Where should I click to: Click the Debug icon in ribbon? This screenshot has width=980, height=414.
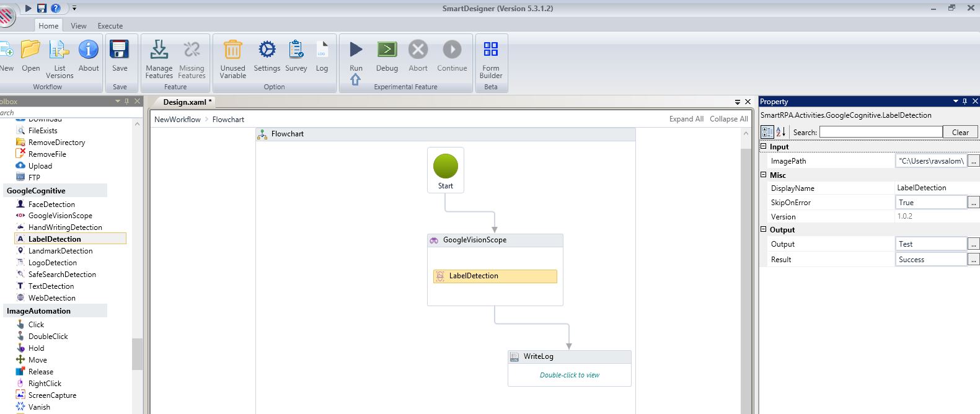pos(387,51)
